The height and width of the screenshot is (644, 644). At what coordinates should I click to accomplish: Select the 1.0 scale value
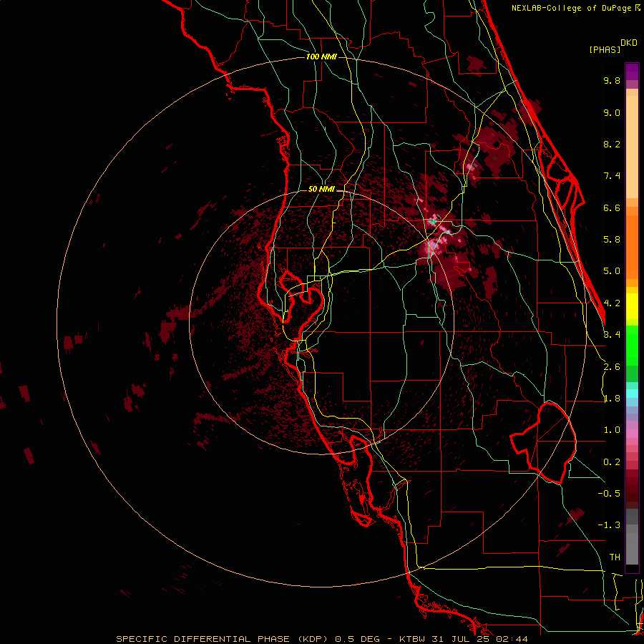pos(612,430)
